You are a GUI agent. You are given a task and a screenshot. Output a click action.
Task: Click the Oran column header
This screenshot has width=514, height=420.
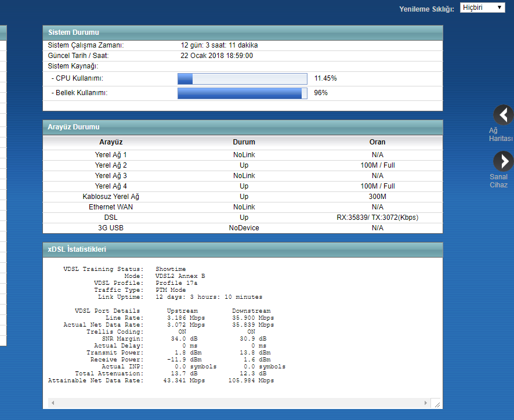pyautogui.click(x=377, y=142)
